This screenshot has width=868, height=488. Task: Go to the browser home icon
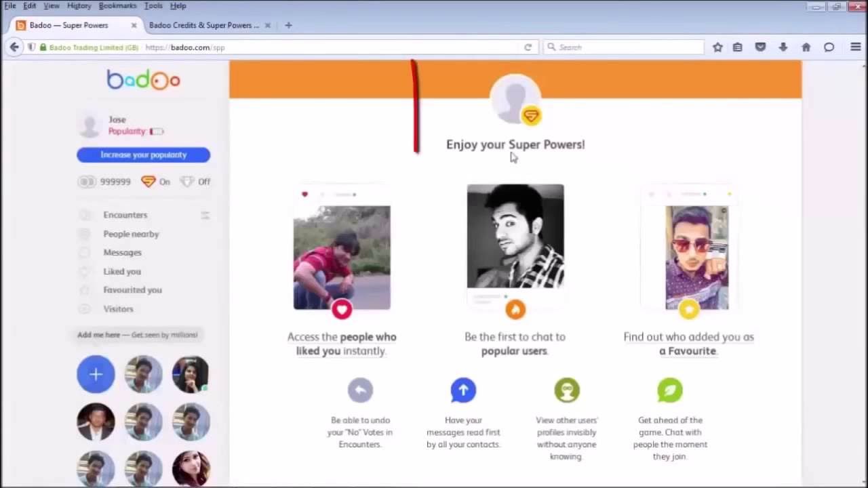(x=806, y=47)
